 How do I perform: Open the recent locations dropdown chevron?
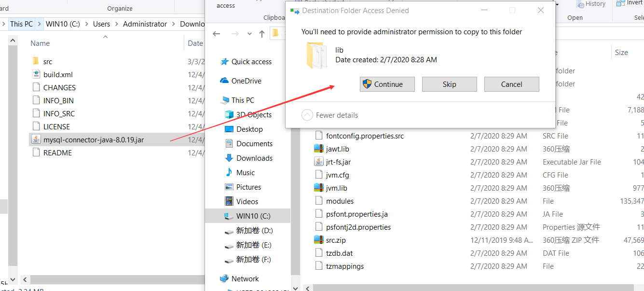point(249,34)
